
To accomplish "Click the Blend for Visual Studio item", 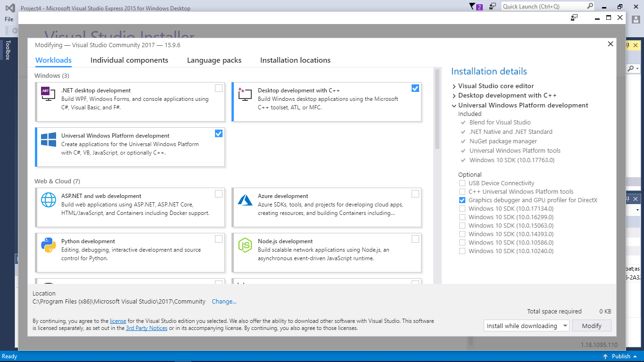I will pyautogui.click(x=500, y=123).
